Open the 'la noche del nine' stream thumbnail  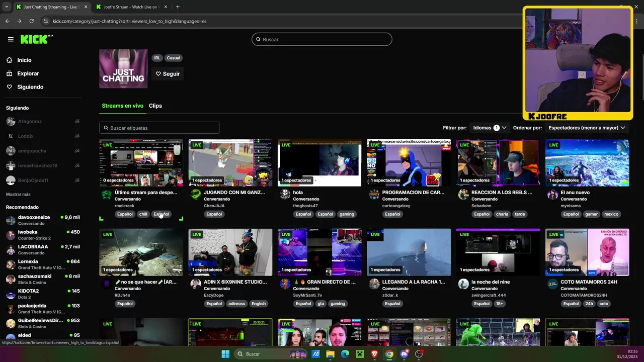click(498, 252)
